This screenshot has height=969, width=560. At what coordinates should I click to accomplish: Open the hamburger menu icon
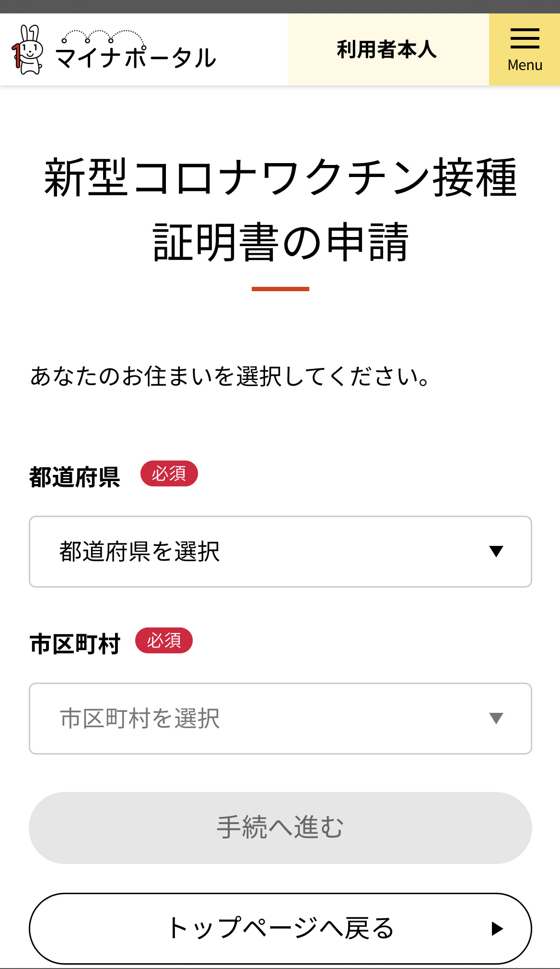pos(525,38)
